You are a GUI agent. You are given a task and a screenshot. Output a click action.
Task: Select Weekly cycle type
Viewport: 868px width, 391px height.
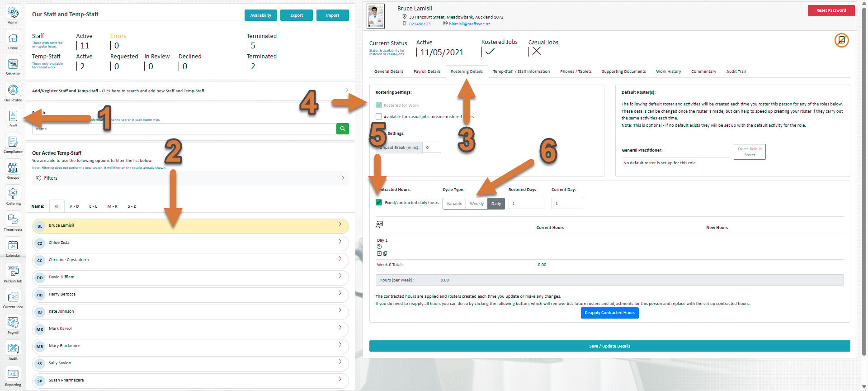pyautogui.click(x=476, y=204)
